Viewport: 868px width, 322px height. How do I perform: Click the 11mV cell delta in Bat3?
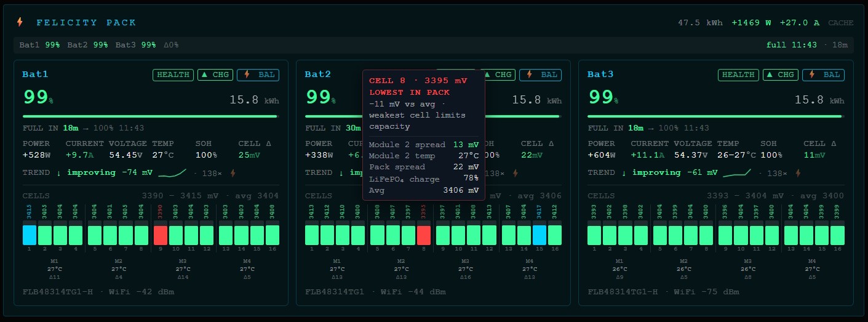pyautogui.click(x=814, y=155)
